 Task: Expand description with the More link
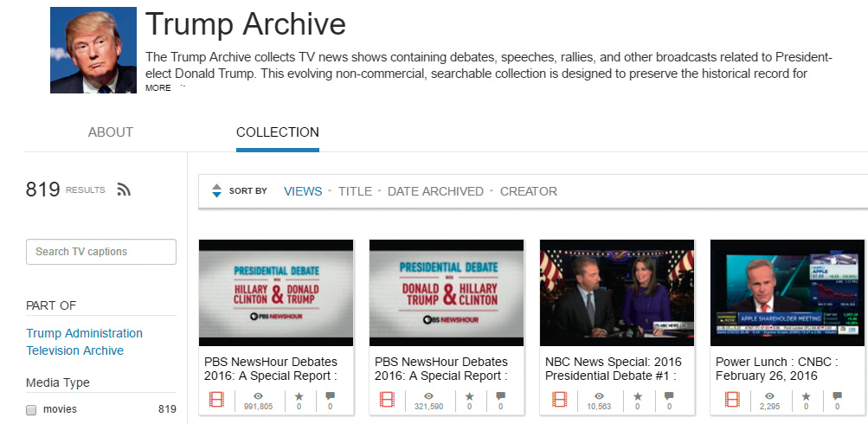point(158,87)
